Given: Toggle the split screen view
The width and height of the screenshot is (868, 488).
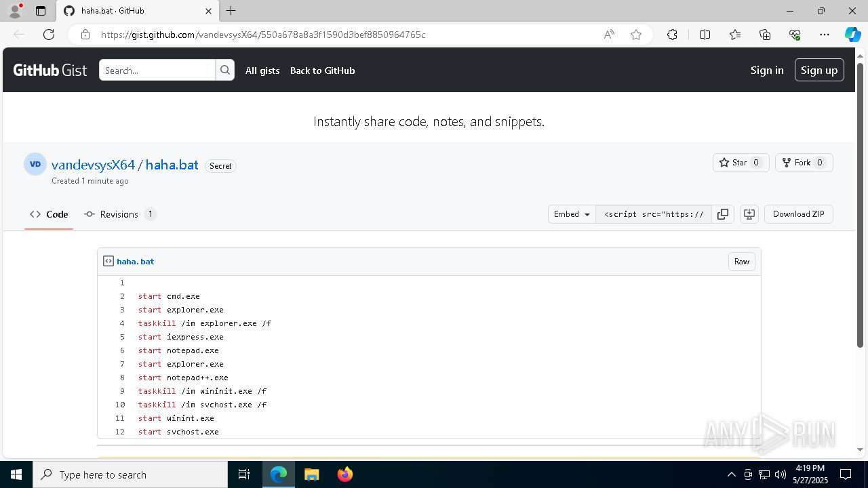Looking at the screenshot, I should coord(705,35).
